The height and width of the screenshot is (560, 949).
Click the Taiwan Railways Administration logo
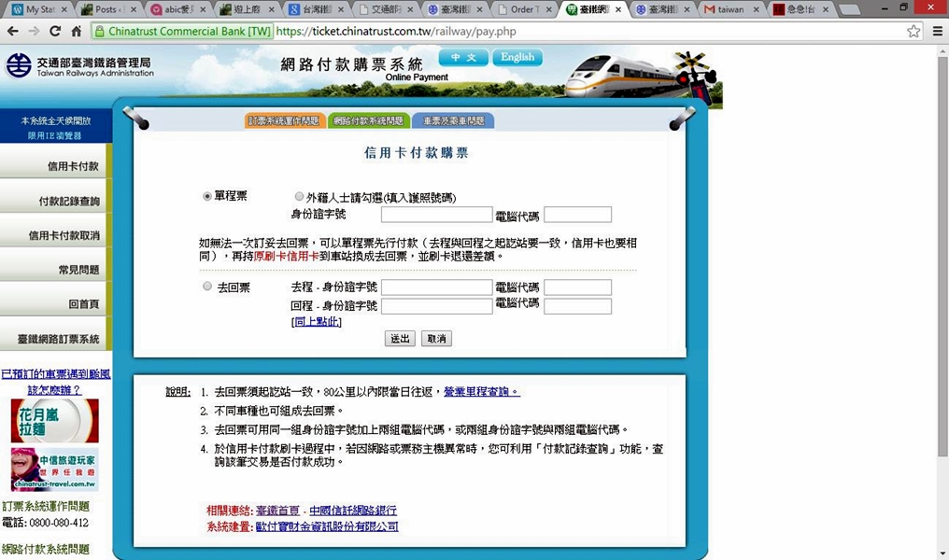[x=79, y=66]
